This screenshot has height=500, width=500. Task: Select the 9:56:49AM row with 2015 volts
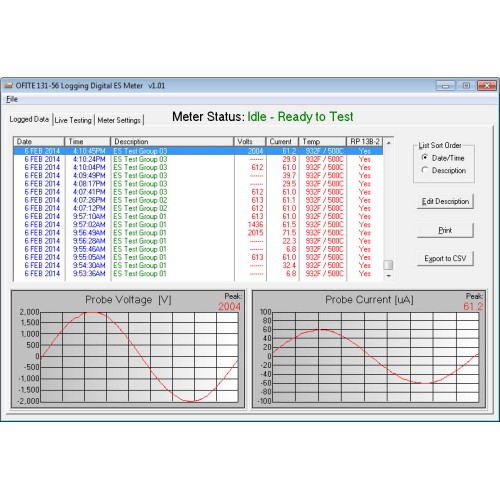click(198, 233)
